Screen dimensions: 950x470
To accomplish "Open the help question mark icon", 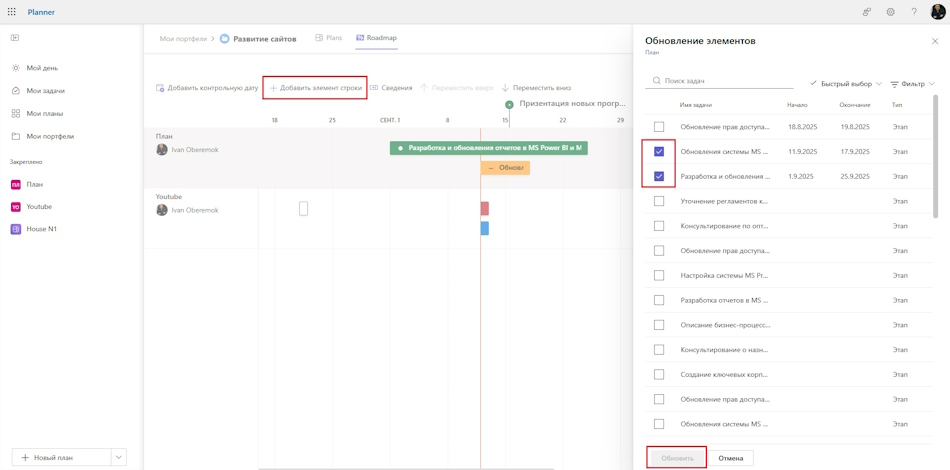I will tap(914, 12).
